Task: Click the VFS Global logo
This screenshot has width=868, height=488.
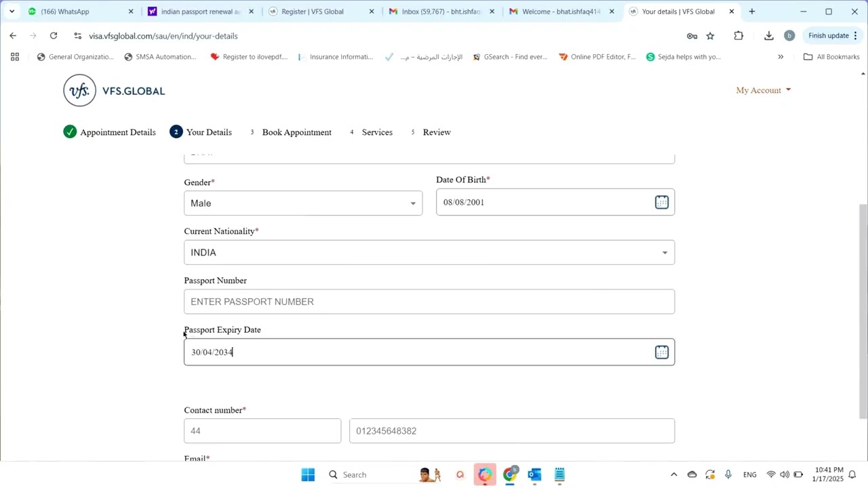Action: pos(114,90)
